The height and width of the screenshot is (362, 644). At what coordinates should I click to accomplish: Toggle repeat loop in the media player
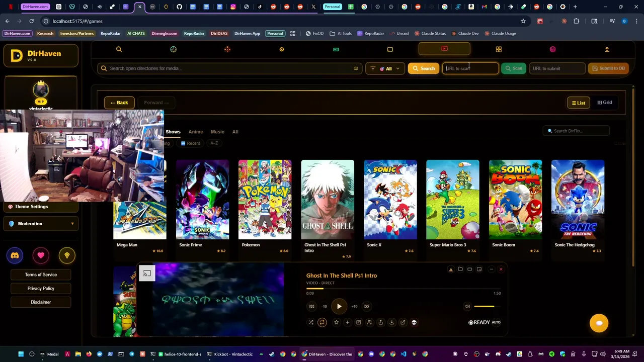pyautogui.click(x=322, y=322)
